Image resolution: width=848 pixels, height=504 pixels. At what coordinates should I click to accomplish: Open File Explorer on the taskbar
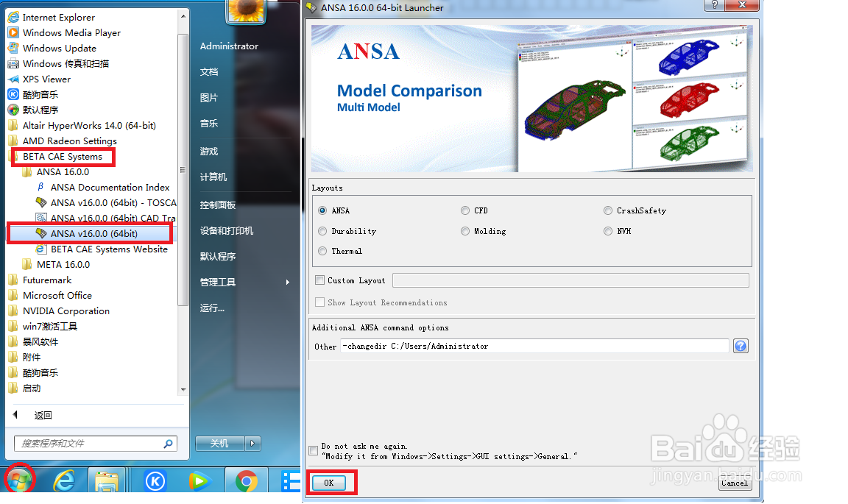(x=107, y=480)
